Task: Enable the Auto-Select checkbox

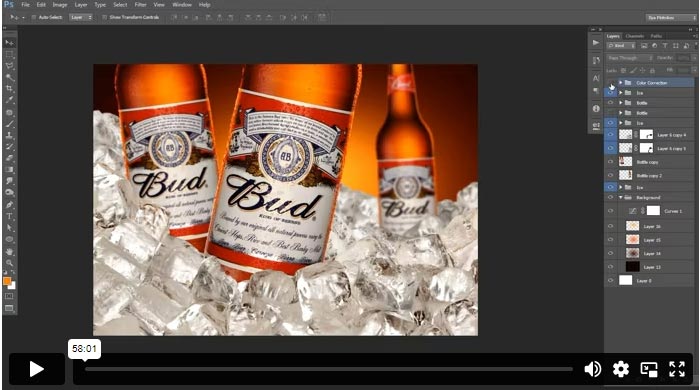Action: 34,17
